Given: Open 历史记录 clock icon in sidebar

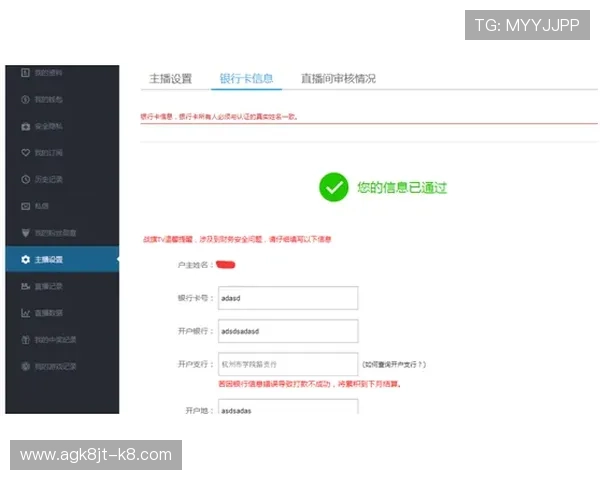Looking at the screenshot, I should [x=25, y=179].
